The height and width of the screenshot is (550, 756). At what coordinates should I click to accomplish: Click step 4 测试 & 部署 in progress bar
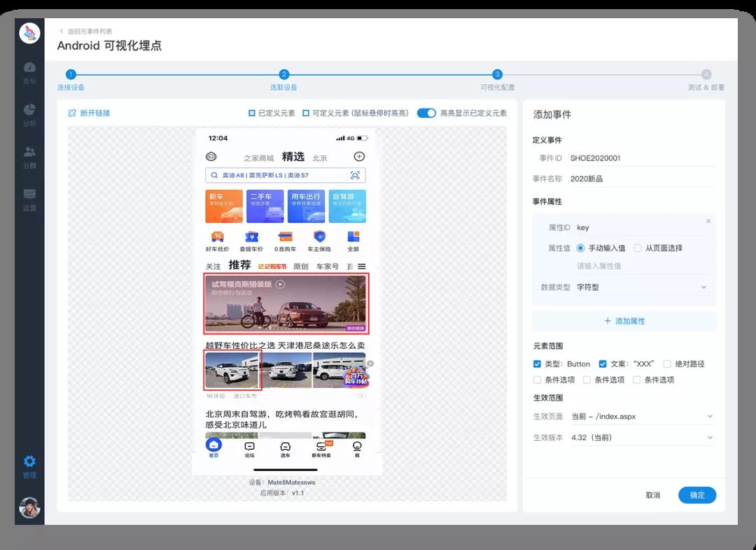click(706, 74)
